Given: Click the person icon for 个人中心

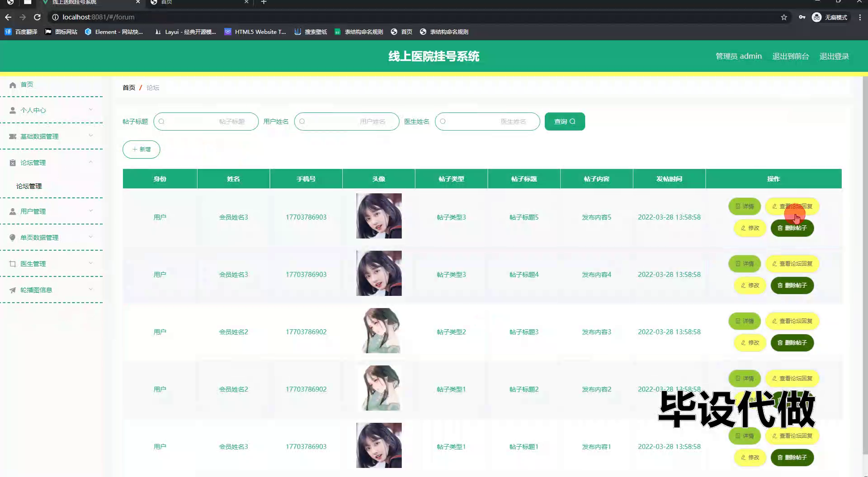Looking at the screenshot, I should coord(13,110).
